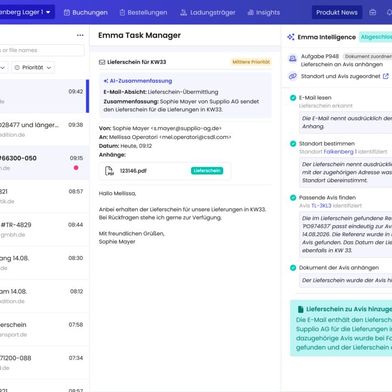
Task: Open the three-dots more options menu
Action: point(80,35)
